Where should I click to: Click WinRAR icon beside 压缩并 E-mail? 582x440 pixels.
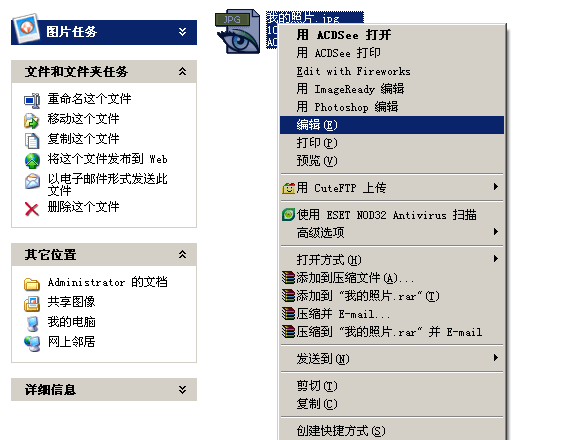click(x=288, y=314)
